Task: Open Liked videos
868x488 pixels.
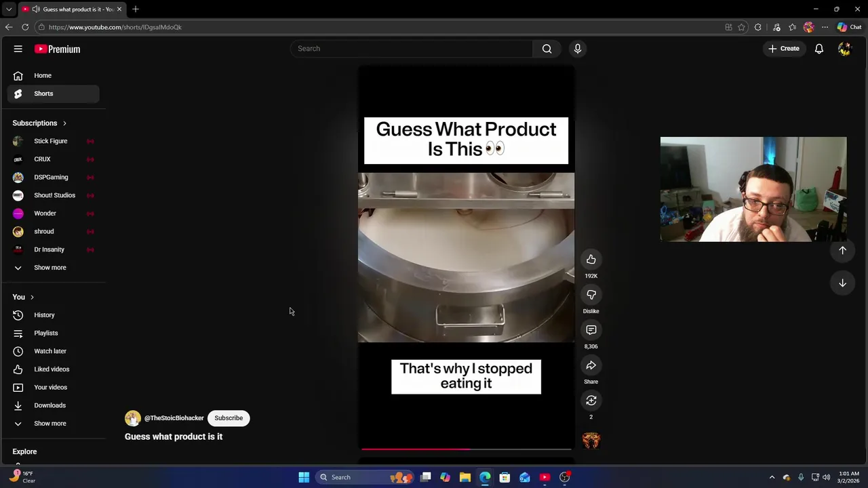Action: pos(54,369)
